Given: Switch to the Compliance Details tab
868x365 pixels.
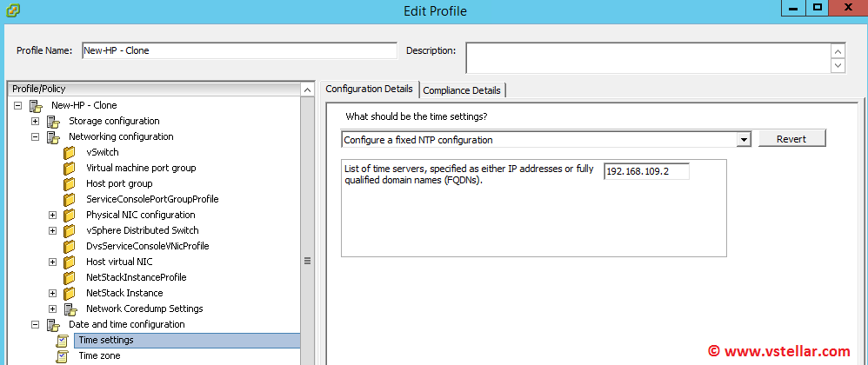Looking at the screenshot, I should pyautogui.click(x=461, y=90).
